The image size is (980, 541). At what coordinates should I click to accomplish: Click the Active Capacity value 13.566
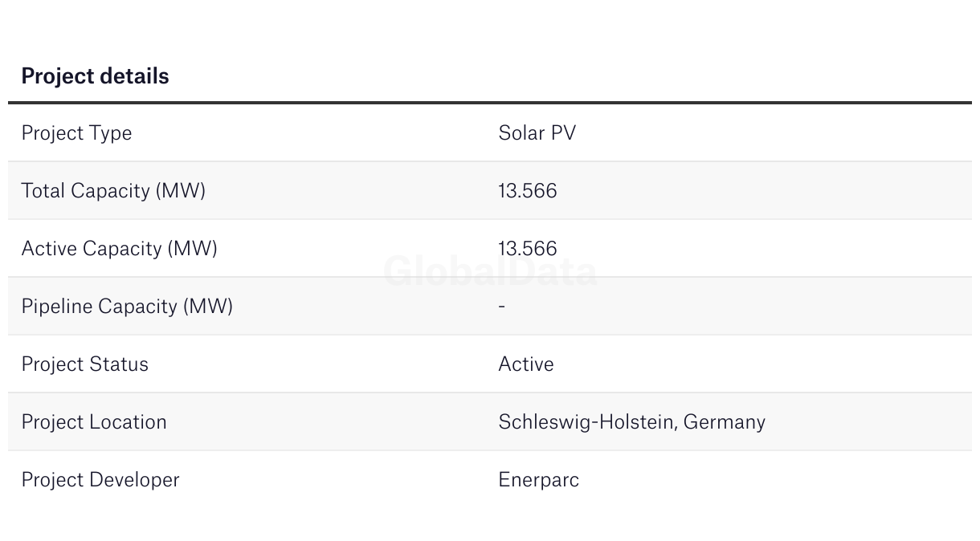tap(528, 249)
